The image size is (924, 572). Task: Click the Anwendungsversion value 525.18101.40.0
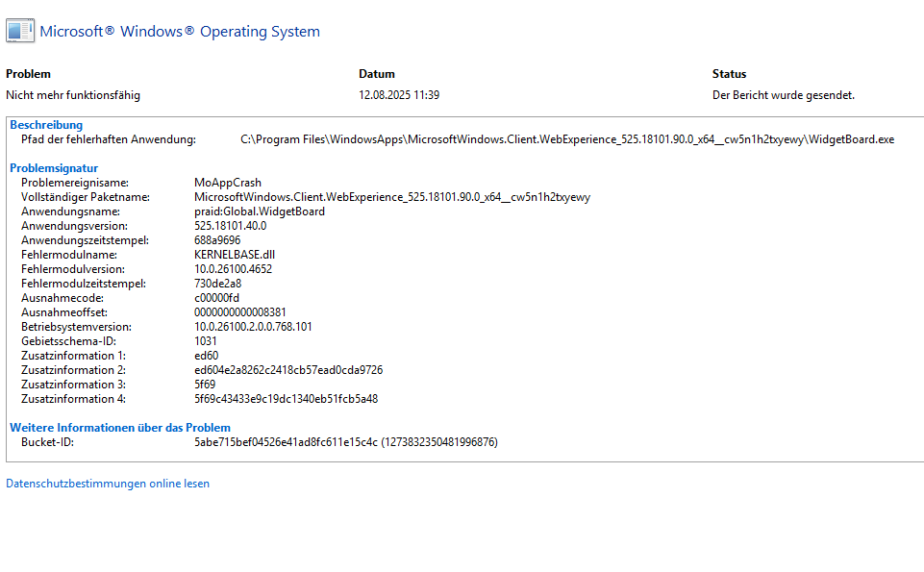230,226
